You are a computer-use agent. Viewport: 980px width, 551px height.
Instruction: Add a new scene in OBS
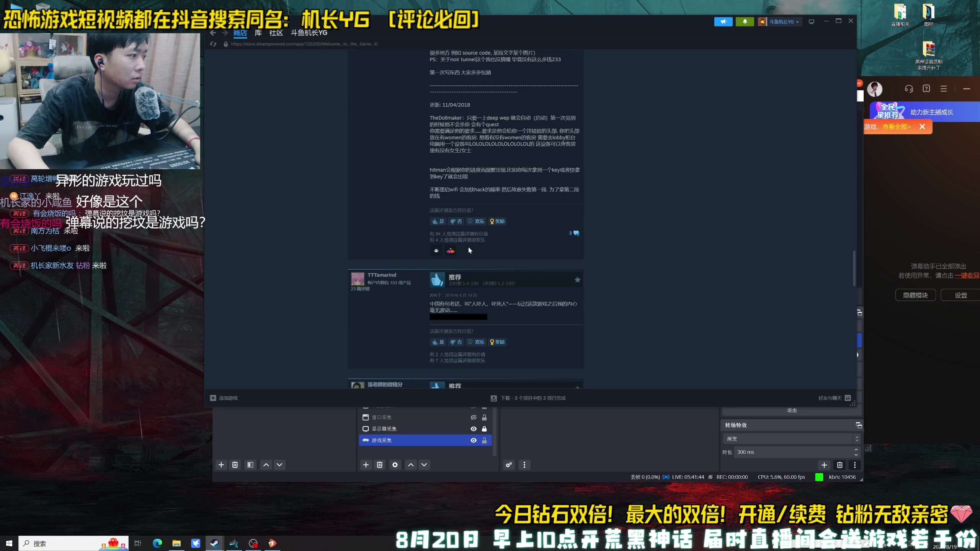pos(221,465)
